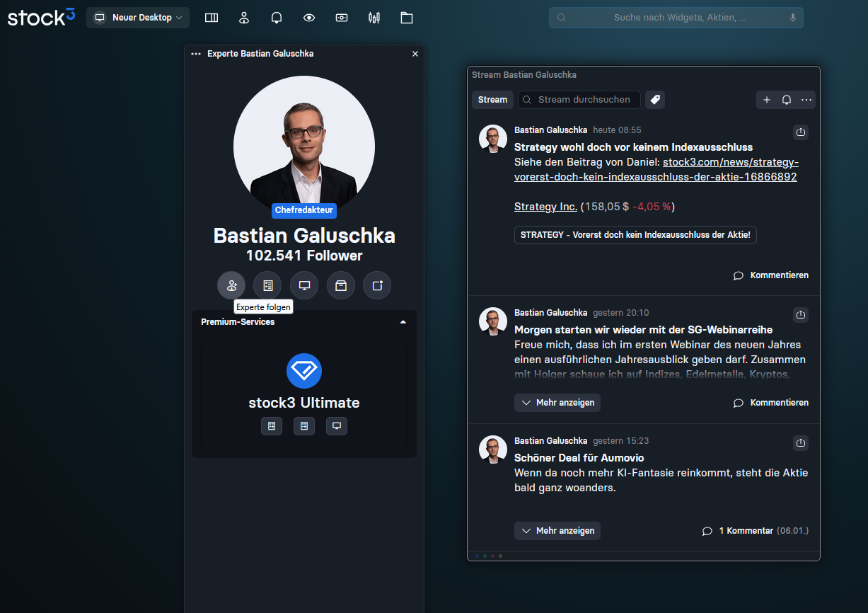The image size is (868, 613).
Task: Open the Strategy Inc. stock link
Action: pyautogui.click(x=545, y=207)
